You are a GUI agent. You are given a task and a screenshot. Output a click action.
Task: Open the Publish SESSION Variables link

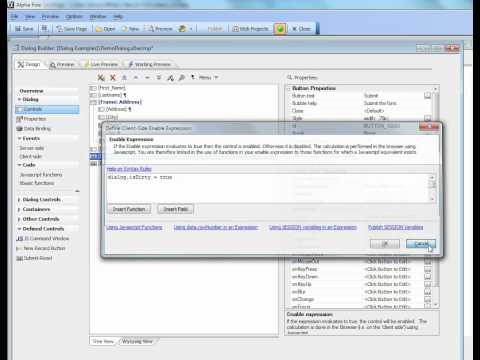396,227
